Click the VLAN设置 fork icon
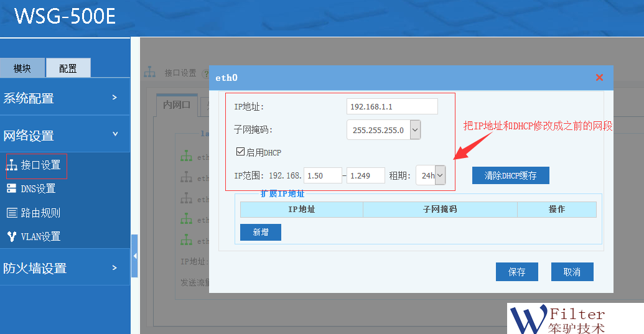Image resolution: width=644 pixels, height=334 pixels. click(x=12, y=236)
